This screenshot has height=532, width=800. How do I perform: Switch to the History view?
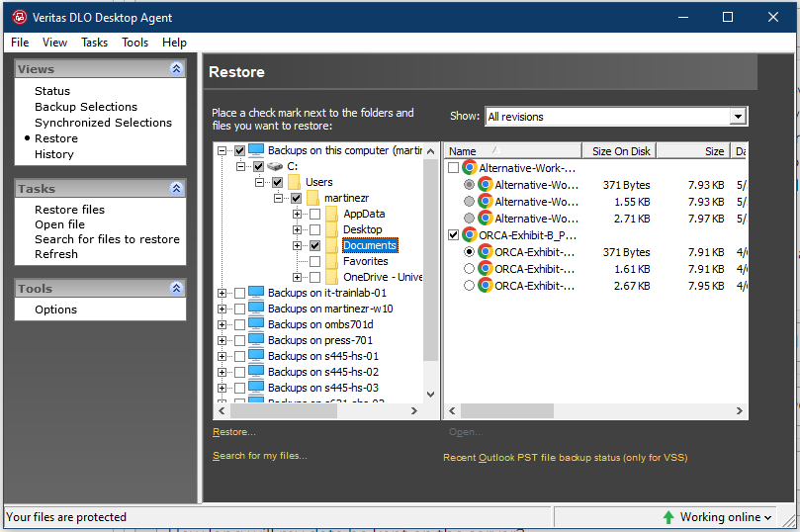tap(54, 154)
